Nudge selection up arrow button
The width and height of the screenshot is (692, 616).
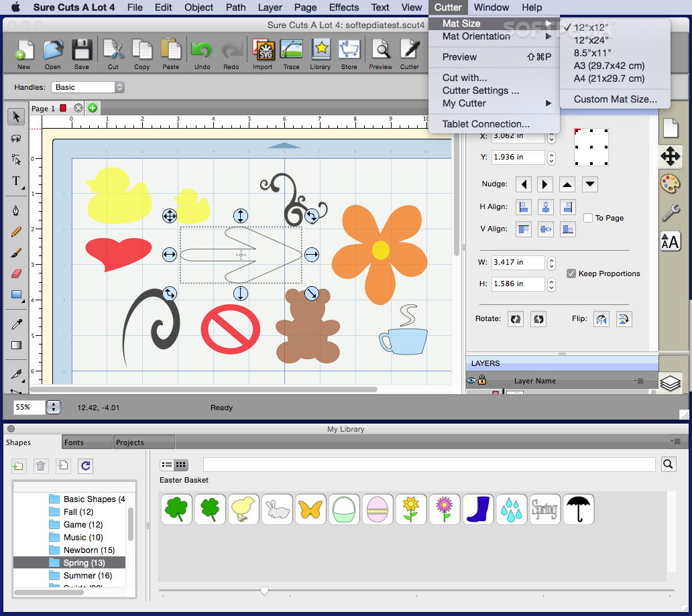(x=567, y=184)
